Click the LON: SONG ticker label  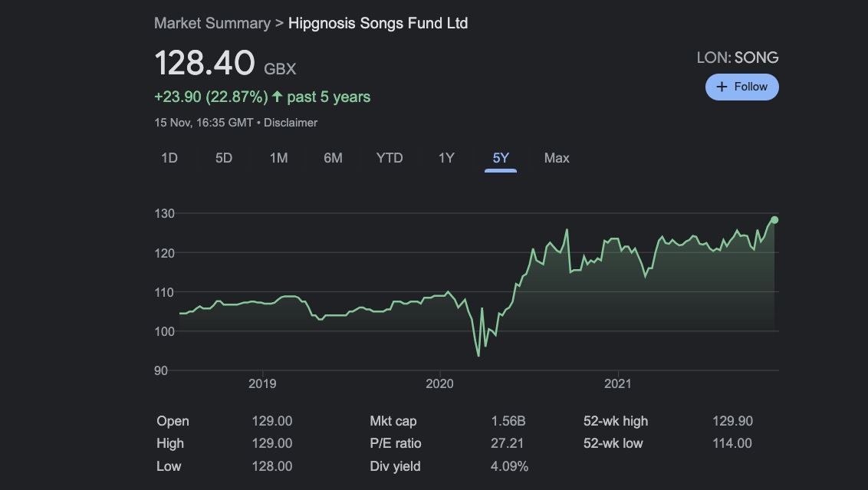pos(737,58)
